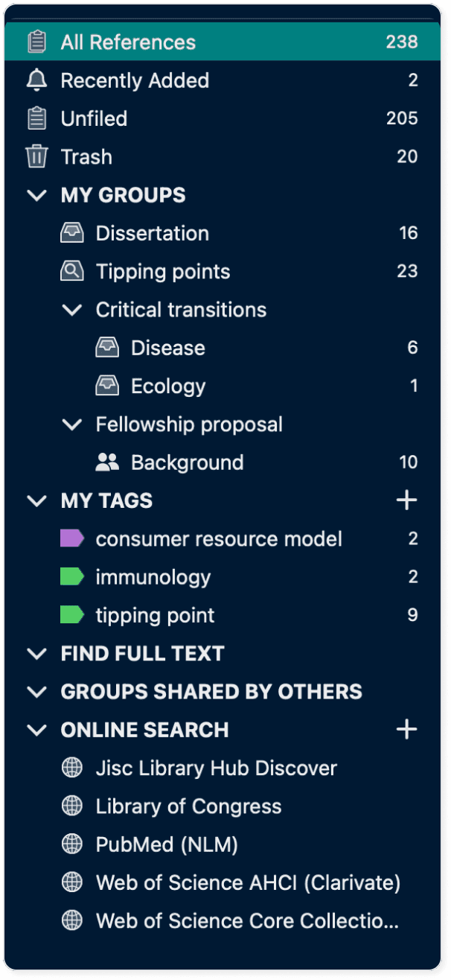451x980 pixels.
Task: Click the Library of Congress globe icon
Action: point(71,806)
